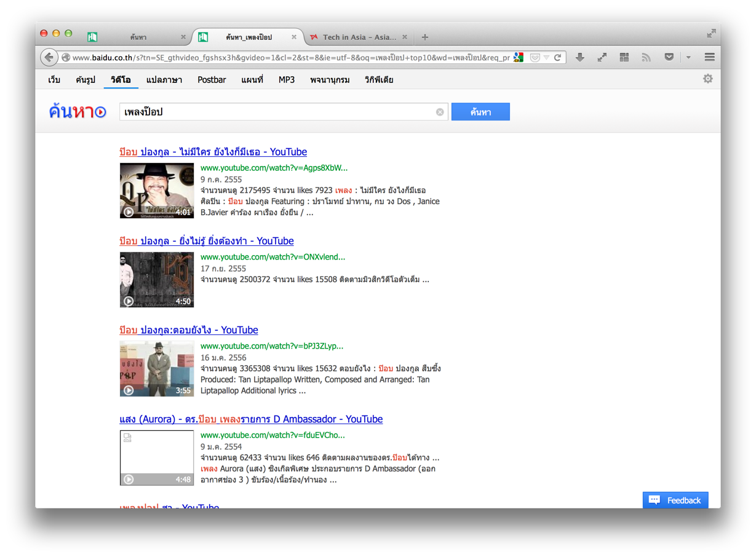Click URL www.youtube.com/watch?v=fduEVCho...

point(273,435)
